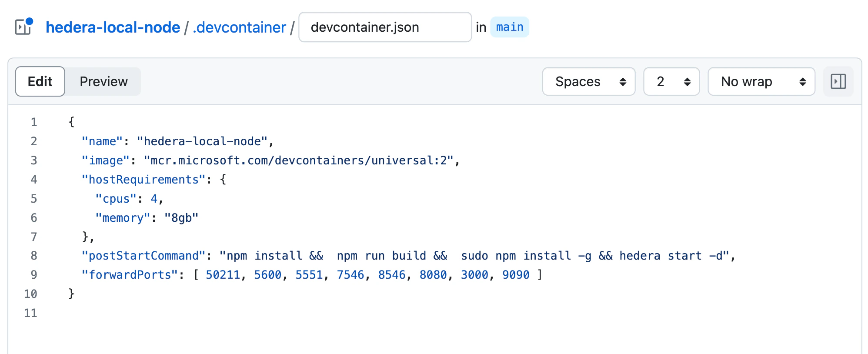Expand the file tree sidebar icon
This screenshot has height=354, width=868.
pos(23,27)
